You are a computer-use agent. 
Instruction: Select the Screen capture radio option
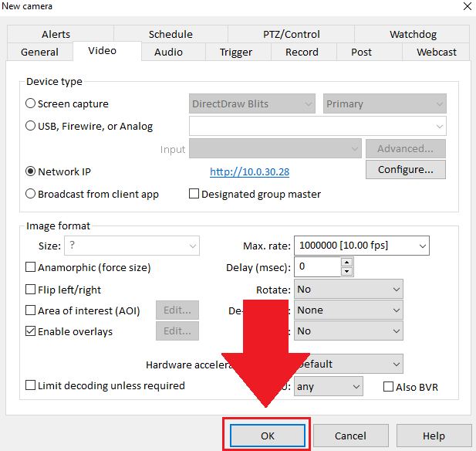click(x=31, y=103)
